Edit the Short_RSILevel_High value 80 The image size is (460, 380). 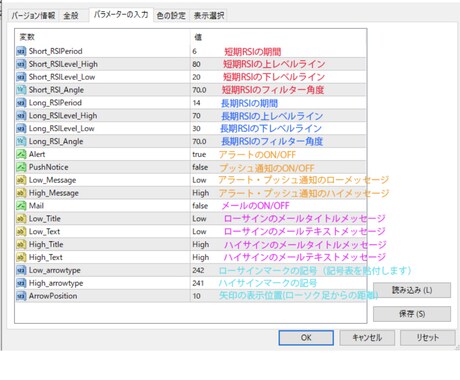pos(196,64)
